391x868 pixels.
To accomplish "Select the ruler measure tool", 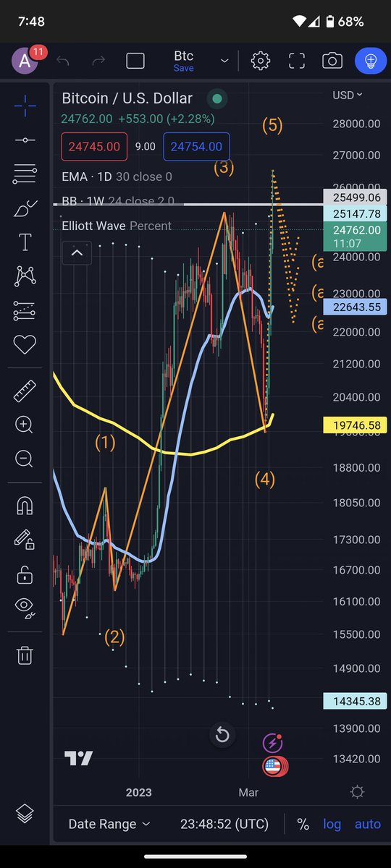I will tap(25, 391).
